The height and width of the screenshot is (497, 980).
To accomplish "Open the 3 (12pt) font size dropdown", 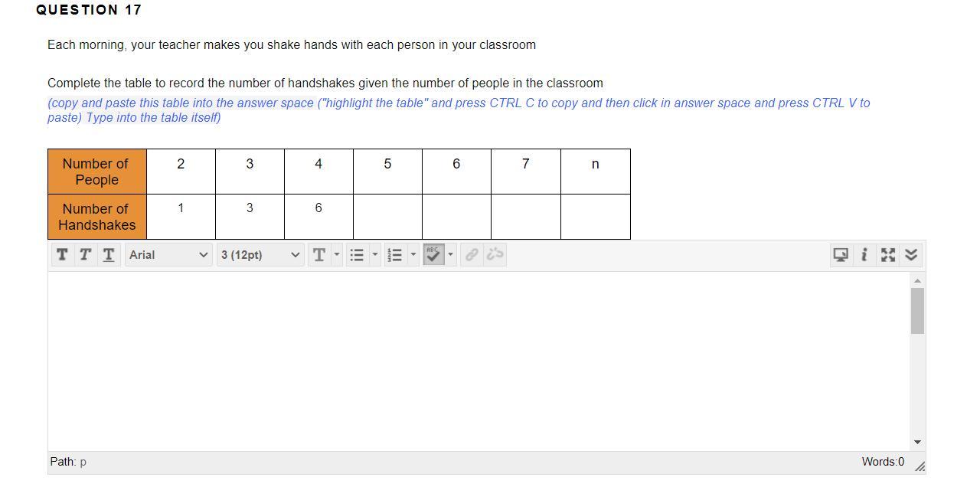I will coord(260,255).
